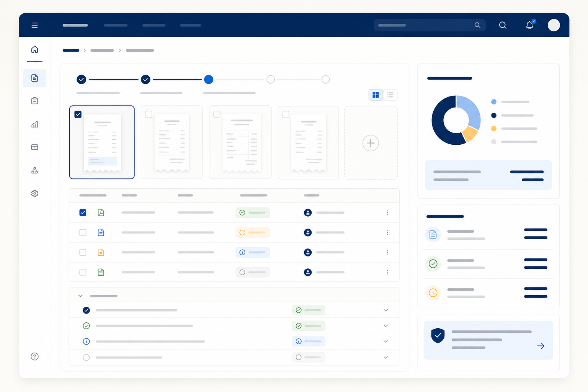
Task: Open the Documents icon in the sidebar
Action: [x=34, y=78]
